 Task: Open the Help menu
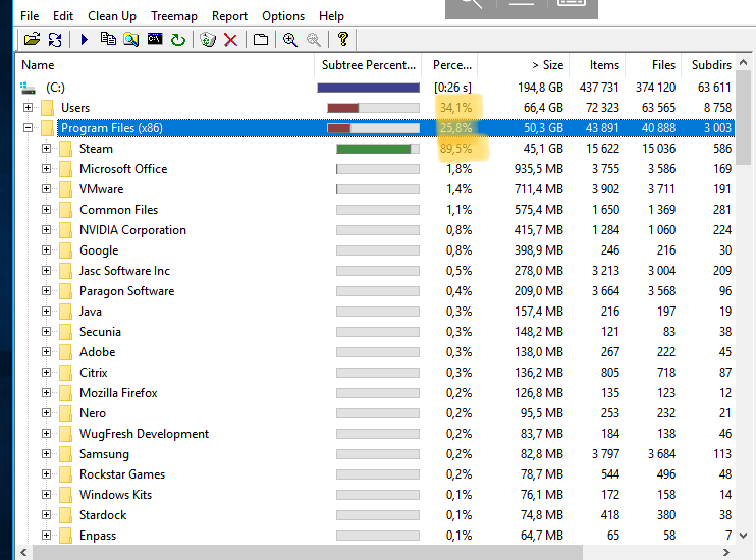[332, 16]
